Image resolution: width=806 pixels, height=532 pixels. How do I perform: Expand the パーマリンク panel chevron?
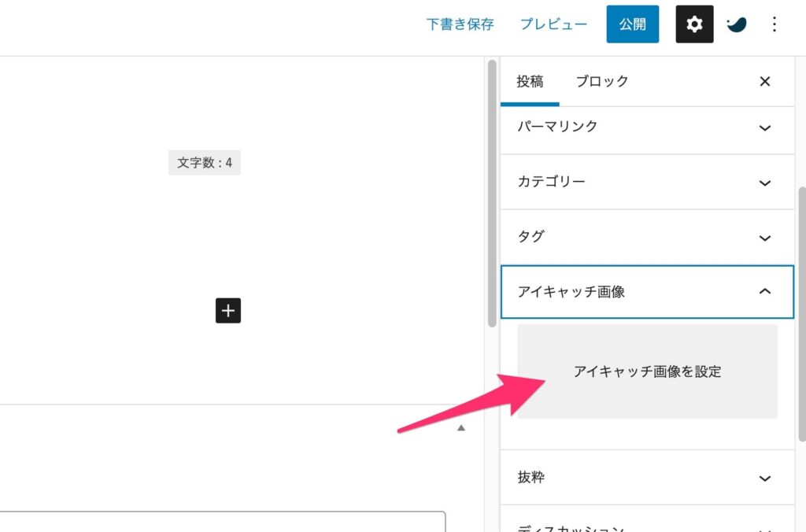(x=765, y=127)
